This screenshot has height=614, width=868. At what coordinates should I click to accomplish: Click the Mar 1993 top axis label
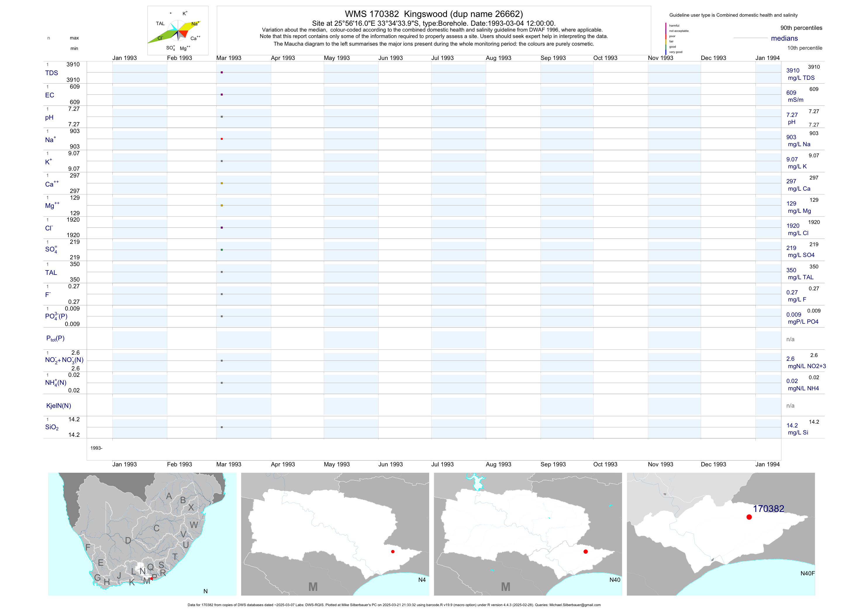pyautogui.click(x=229, y=58)
